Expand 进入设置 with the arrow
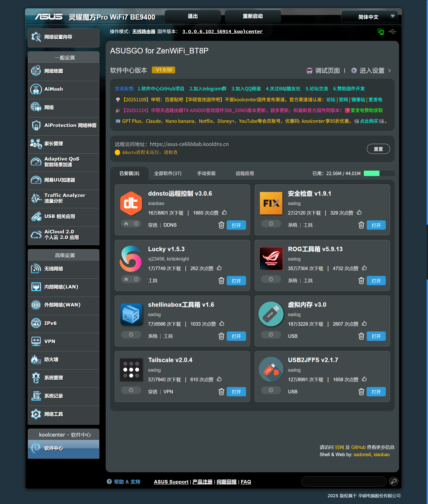Viewport: 428px width, 504px height. [390, 71]
